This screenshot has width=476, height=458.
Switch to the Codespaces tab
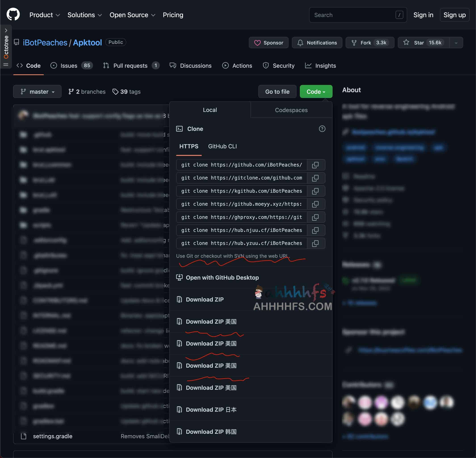point(291,110)
